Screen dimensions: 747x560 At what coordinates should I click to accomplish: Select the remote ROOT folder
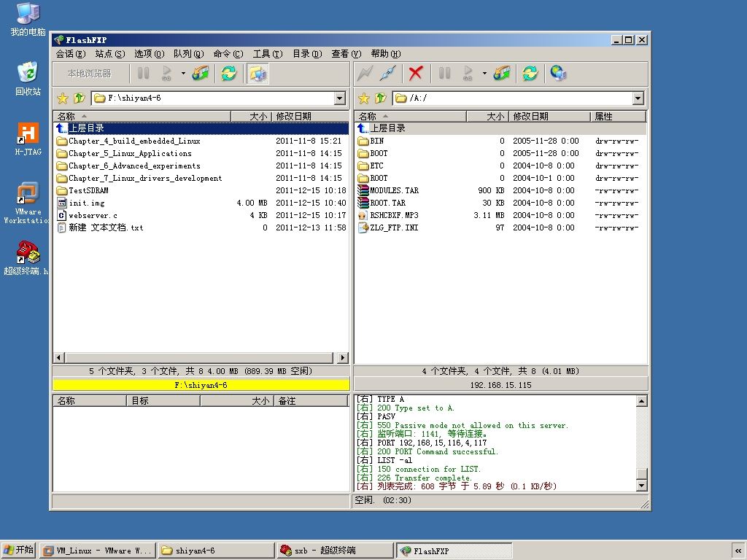click(x=500, y=178)
